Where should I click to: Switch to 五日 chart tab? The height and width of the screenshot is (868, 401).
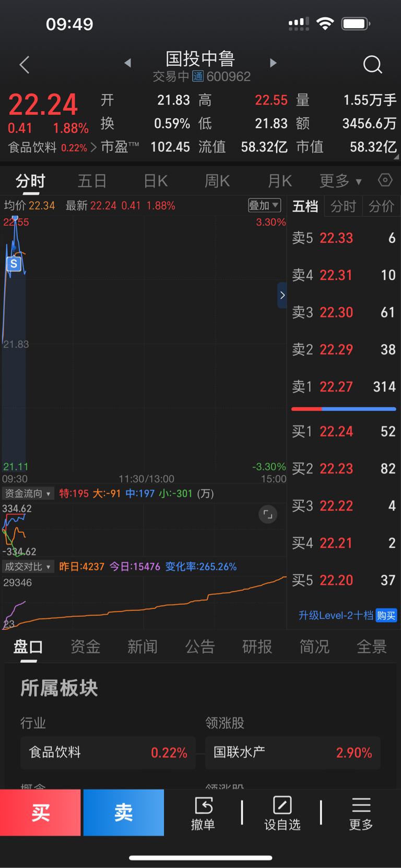click(x=92, y=181)
